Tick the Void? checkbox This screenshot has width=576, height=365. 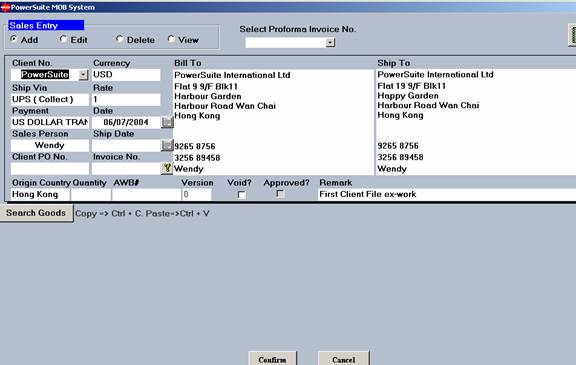(x=241, y=195)
